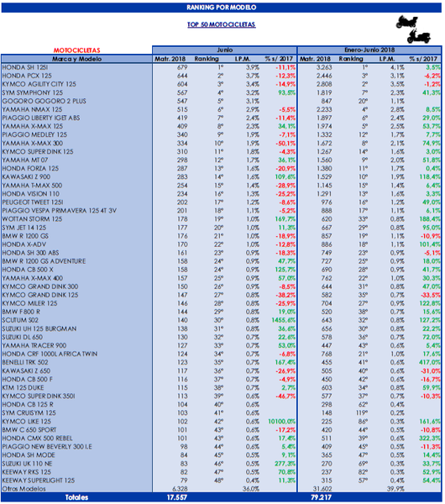
Task: Click BMW F 800 R model name
Action: click(x=21, y=312)
